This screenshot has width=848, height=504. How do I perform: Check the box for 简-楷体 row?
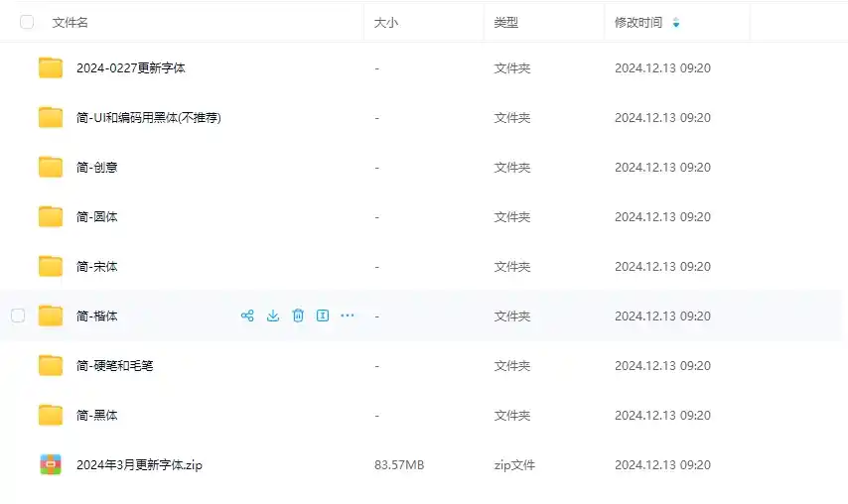18,315
